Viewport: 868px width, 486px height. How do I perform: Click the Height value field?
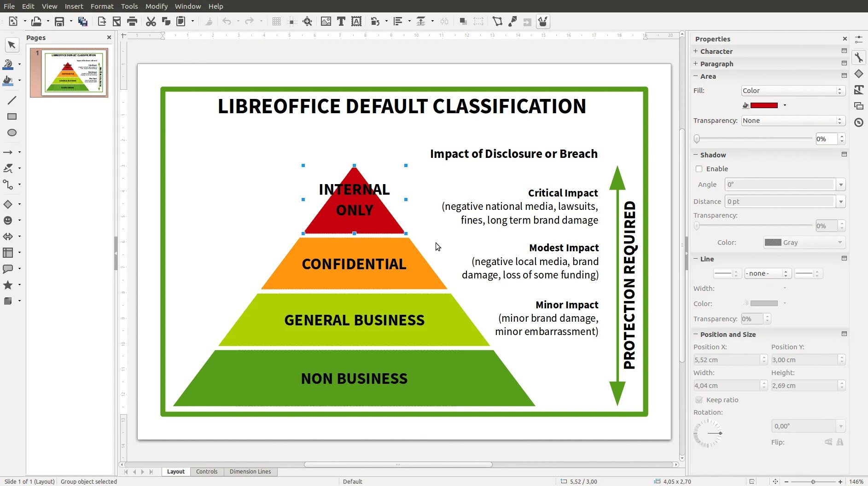[804, 386]
